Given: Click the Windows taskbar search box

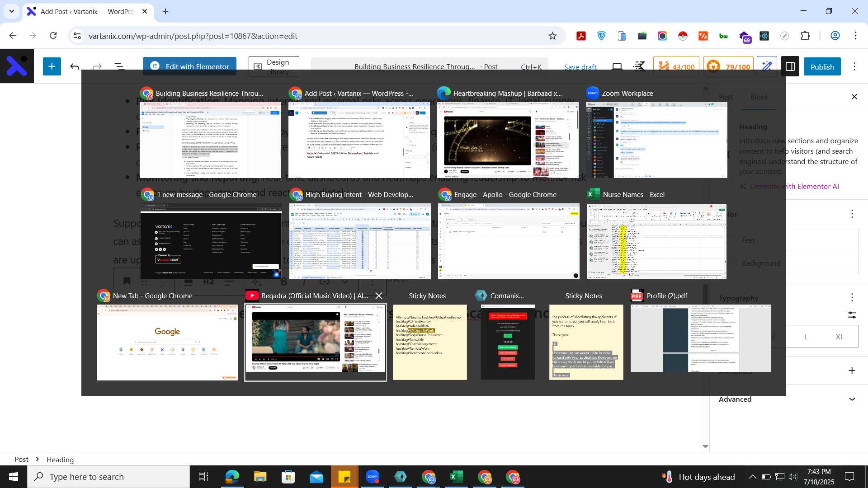Looking at the screenshot, I should (108, 477).
